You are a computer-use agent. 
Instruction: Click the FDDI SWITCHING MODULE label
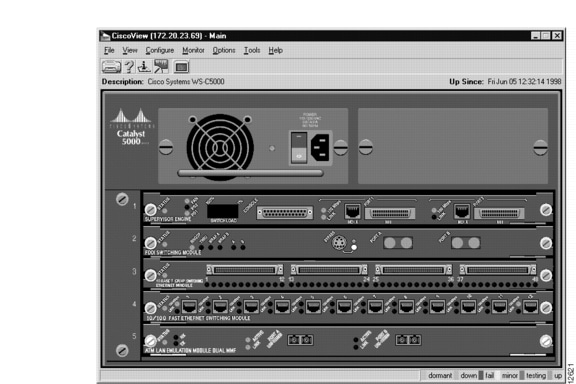pos(173,253)
